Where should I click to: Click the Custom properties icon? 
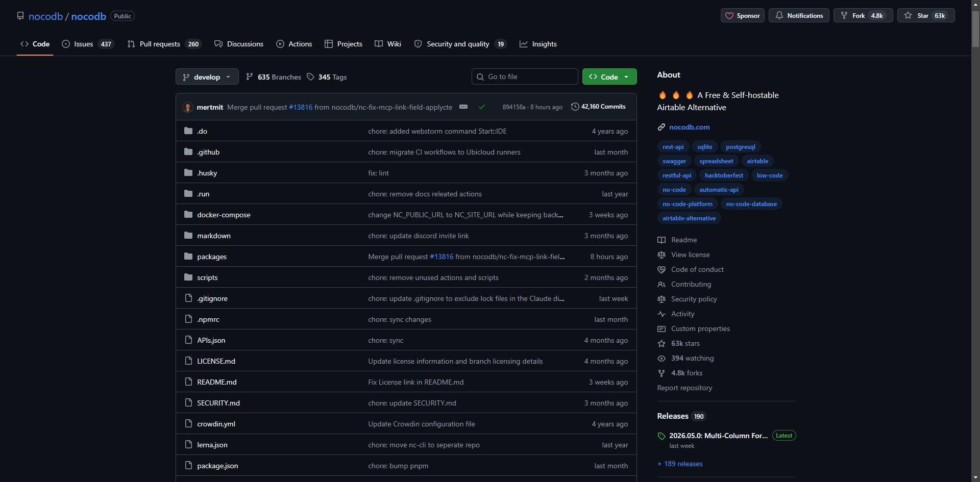click(661, 328)
